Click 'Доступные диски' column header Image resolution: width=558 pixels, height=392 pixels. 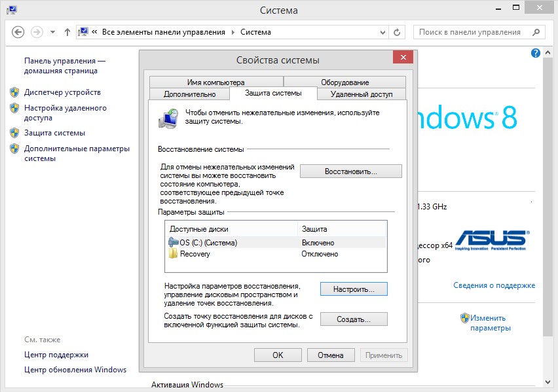pos(231,229)
